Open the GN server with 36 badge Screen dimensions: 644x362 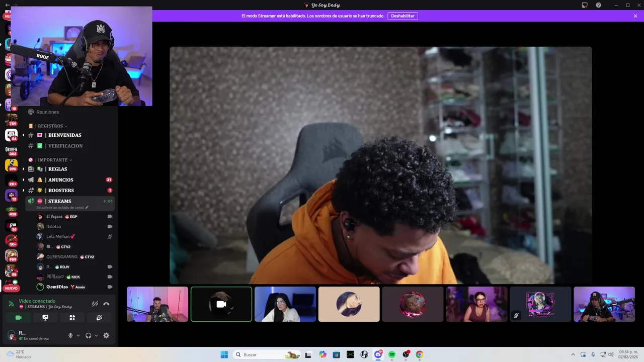[11, 225]
